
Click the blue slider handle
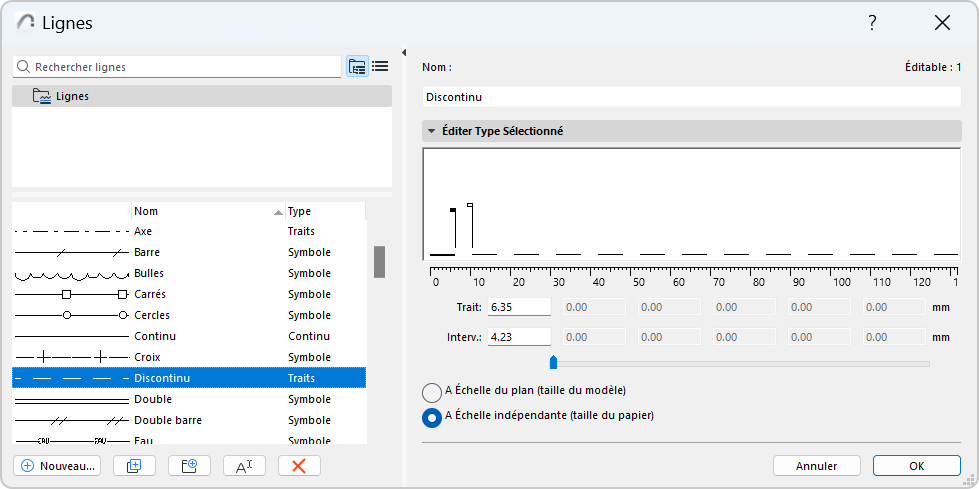553,362
